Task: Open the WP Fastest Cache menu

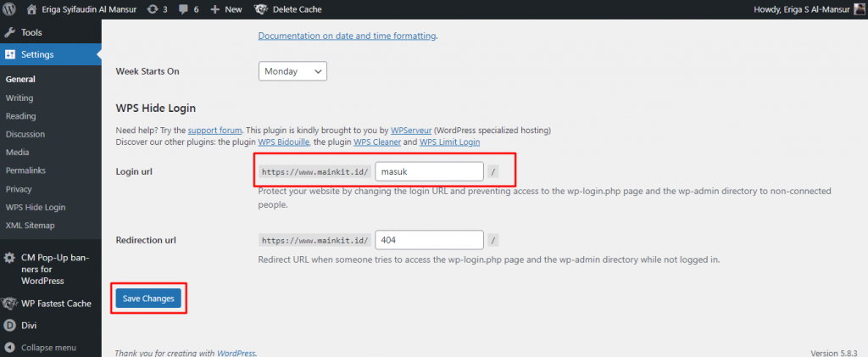Action: point(55,303)
